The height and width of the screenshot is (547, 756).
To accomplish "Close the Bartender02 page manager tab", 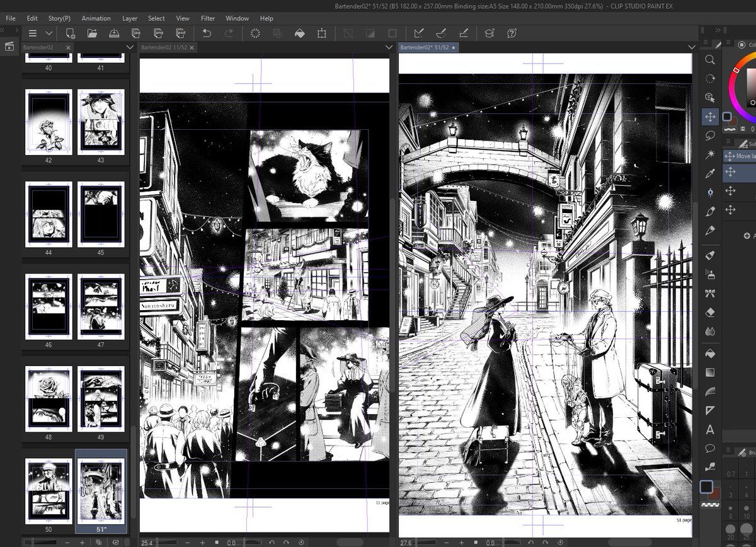I will pos(67,47).
